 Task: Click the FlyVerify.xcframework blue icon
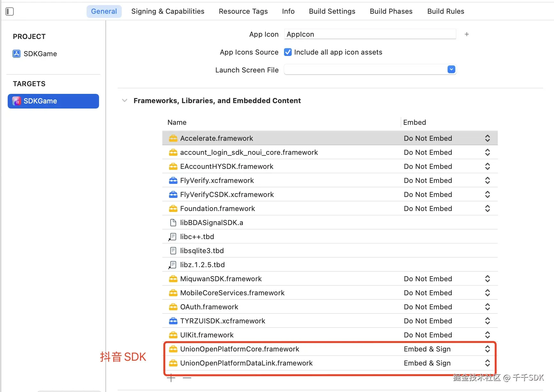tap(173, 180)
